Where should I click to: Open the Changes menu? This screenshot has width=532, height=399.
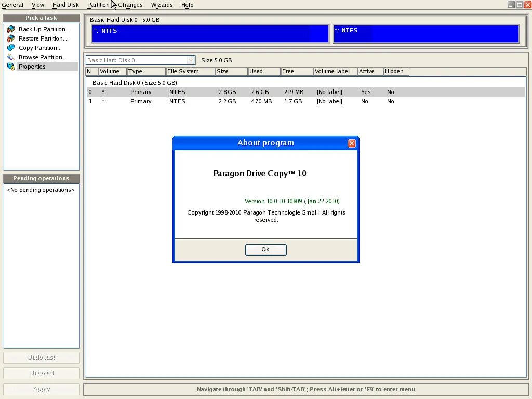[x=130, y=5]
